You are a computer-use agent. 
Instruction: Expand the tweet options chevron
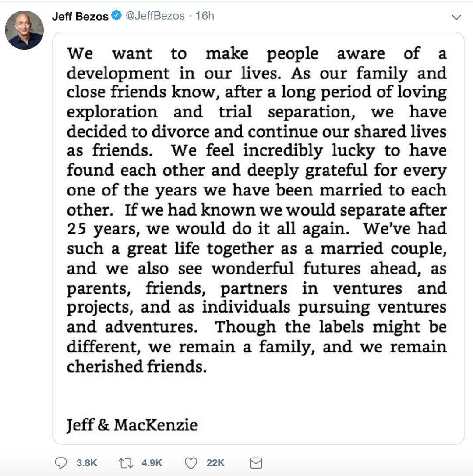click(x=456, y=18)
